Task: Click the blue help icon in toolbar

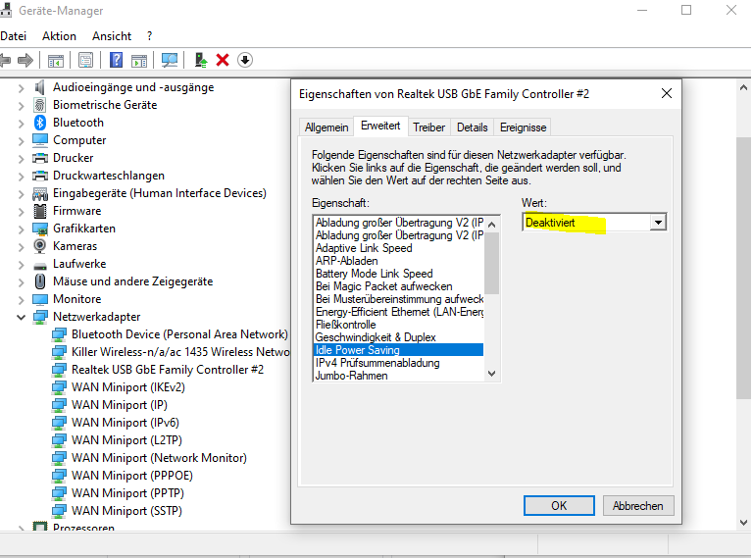Action: tap(116, 60)
